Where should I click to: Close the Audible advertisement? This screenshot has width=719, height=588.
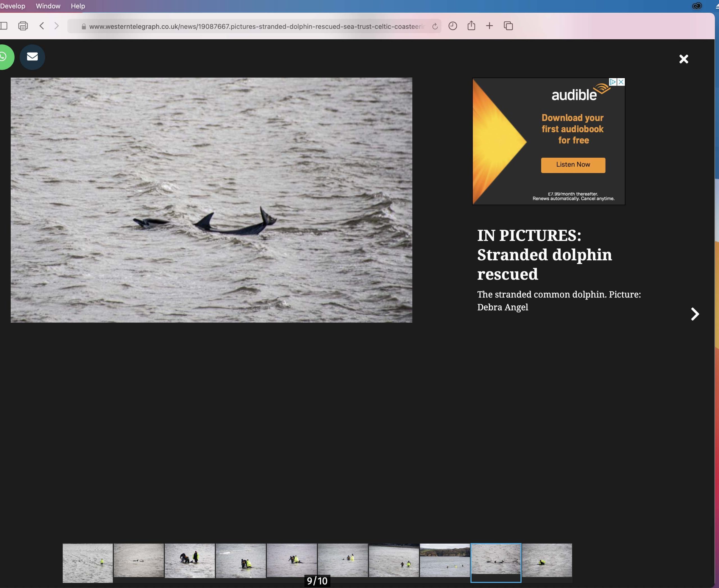click(621, 82)
